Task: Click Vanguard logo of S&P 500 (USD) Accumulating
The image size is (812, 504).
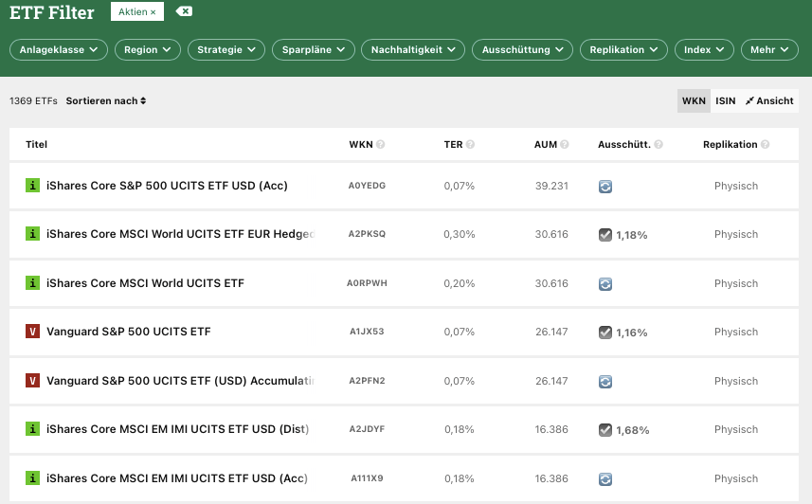Action: pos(32,381)
